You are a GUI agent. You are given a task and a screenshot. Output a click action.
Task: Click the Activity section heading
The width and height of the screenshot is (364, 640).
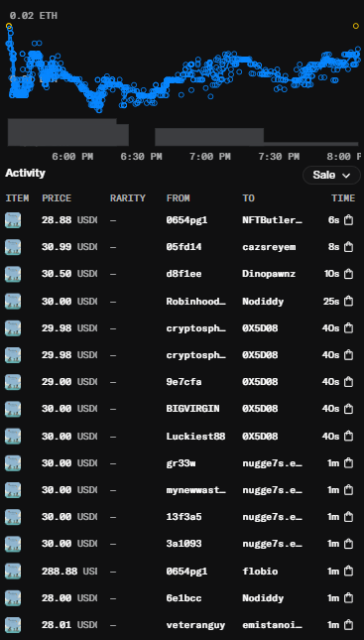(x=26, y=173)
